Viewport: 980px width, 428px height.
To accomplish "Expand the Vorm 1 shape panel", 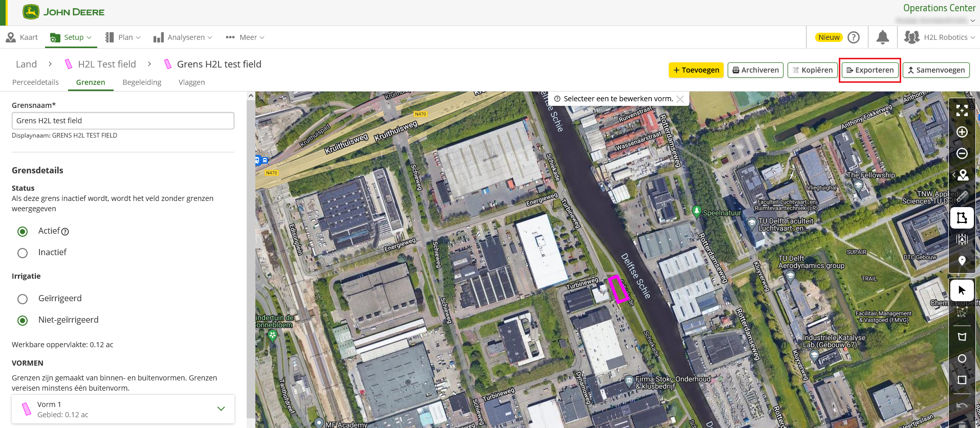I will [221, 409].
